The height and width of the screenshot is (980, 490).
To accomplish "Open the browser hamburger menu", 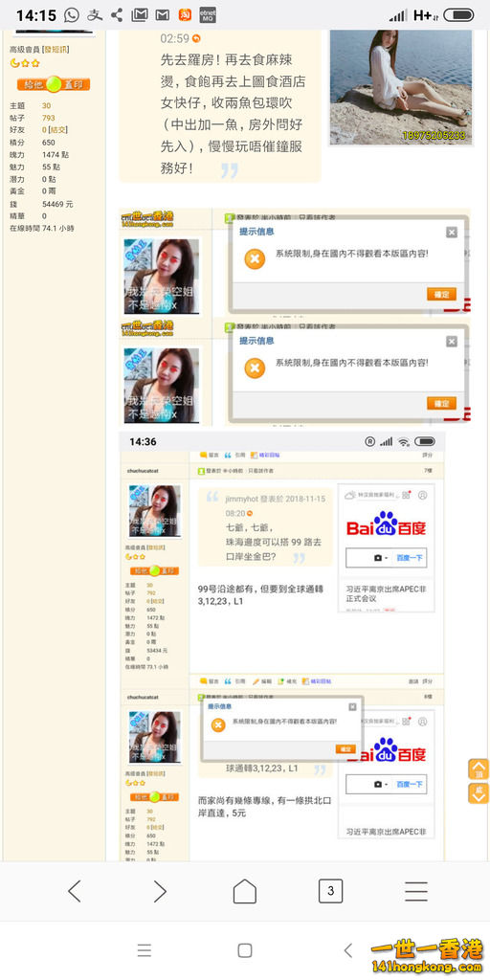I will click(416, 891).
